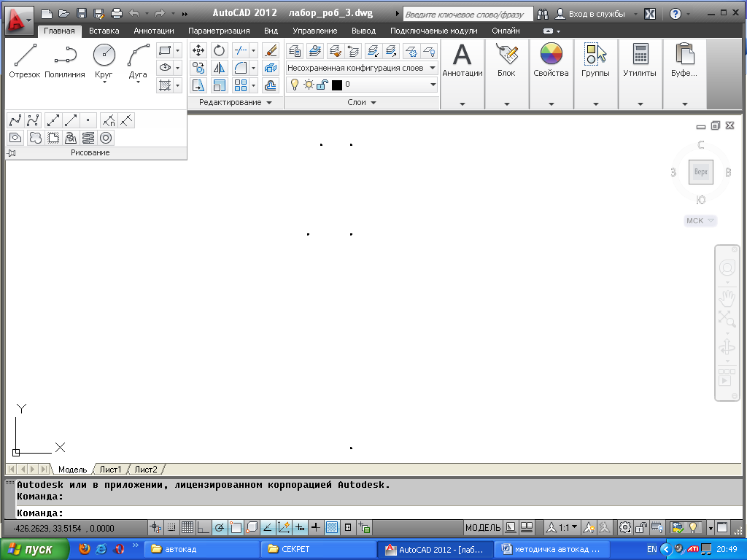Open the Свойства panel button
747x560 pixels.
tap(551, 74)
